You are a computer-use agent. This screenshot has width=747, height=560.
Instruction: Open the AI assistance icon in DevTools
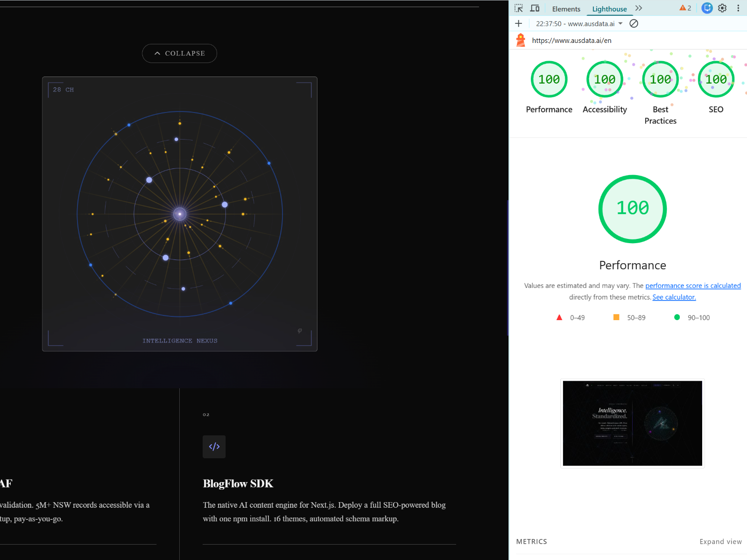pyautogui.click(x=707, y=8)
